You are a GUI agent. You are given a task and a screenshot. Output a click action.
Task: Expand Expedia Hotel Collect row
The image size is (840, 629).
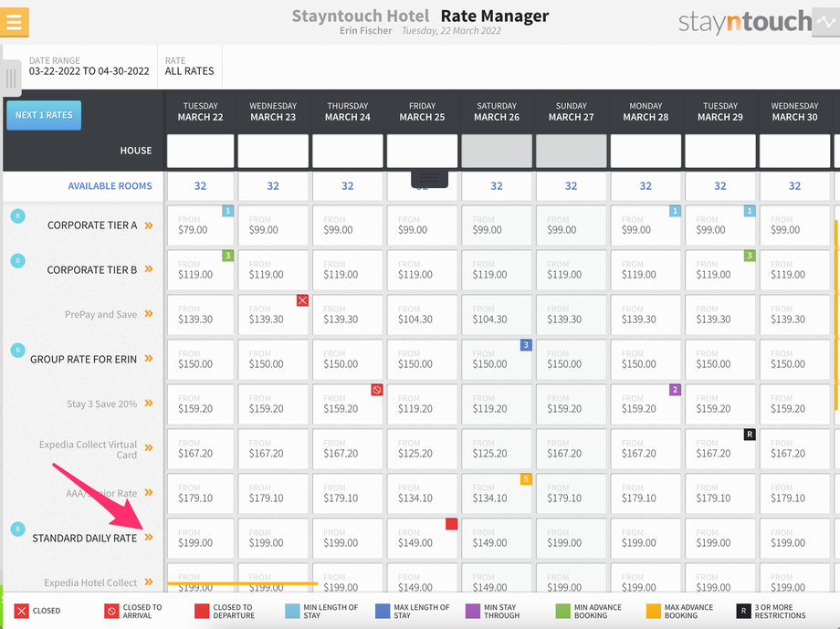click(149, 582)
